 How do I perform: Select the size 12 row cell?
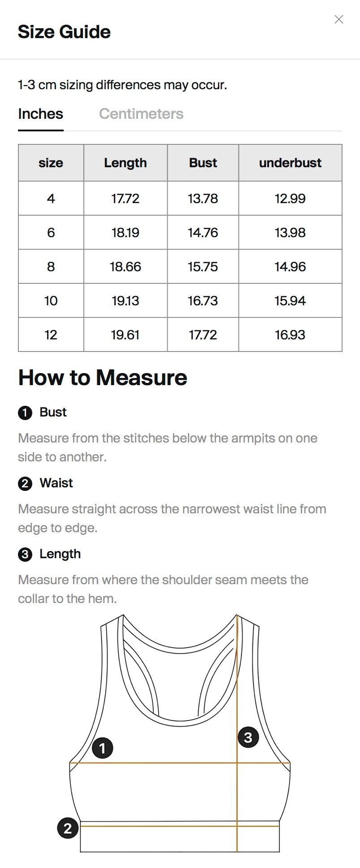(51, 334)
